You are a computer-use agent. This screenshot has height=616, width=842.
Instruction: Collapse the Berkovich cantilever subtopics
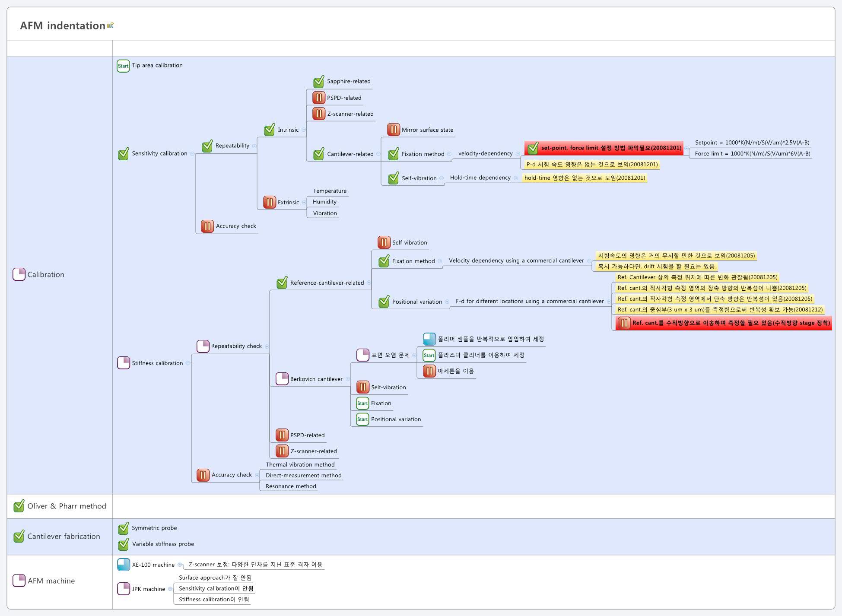348,379
